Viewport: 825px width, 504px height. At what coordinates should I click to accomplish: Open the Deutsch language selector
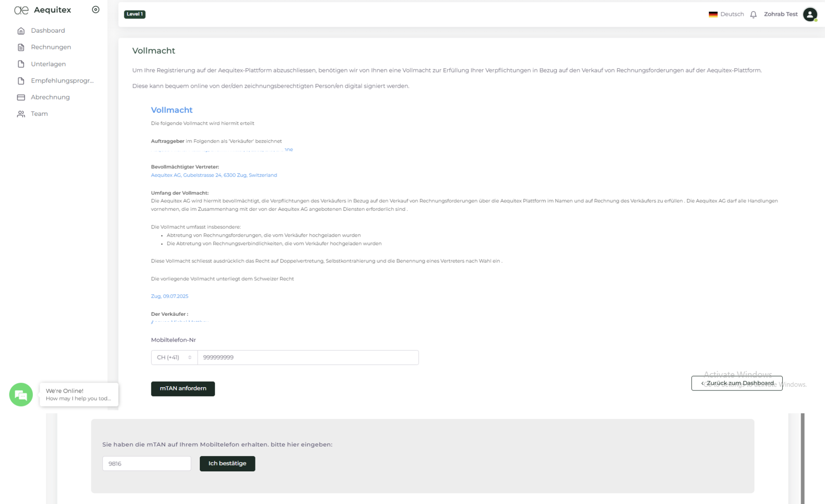pos(732,14)
